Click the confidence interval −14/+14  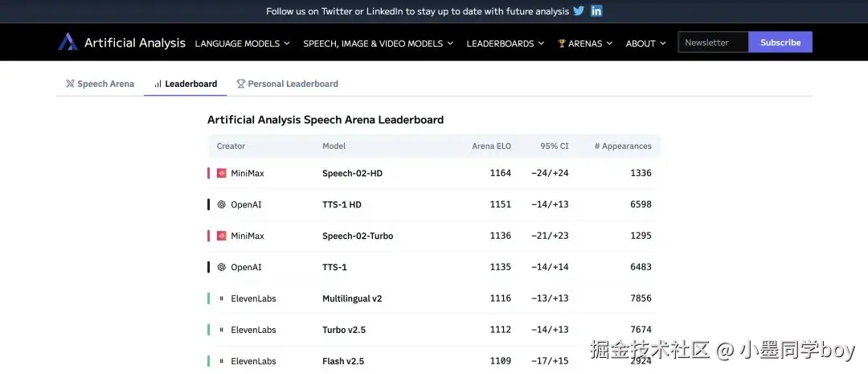tap(550, 267)
